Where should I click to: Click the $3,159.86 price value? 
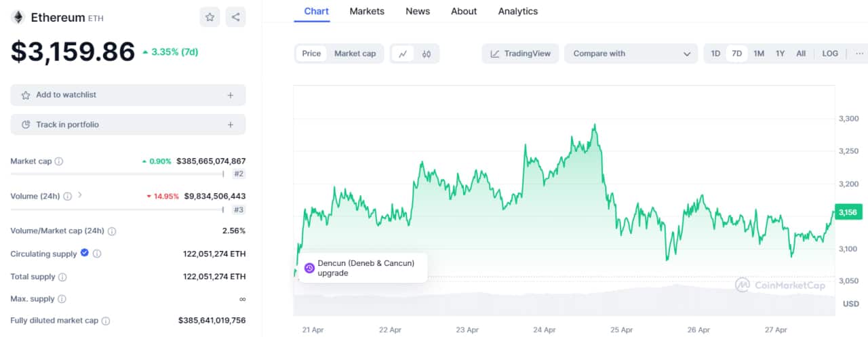tap(73, 52)
